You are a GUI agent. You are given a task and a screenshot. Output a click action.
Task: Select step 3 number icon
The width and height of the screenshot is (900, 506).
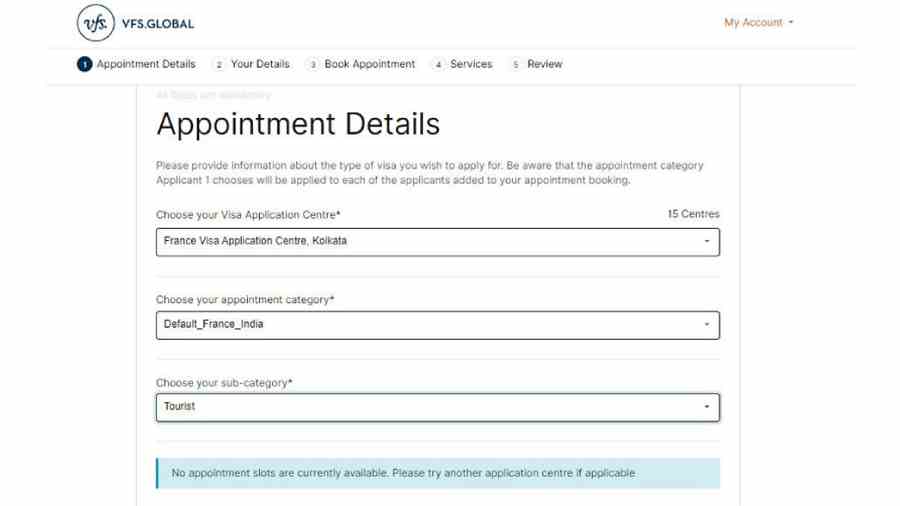313,64
